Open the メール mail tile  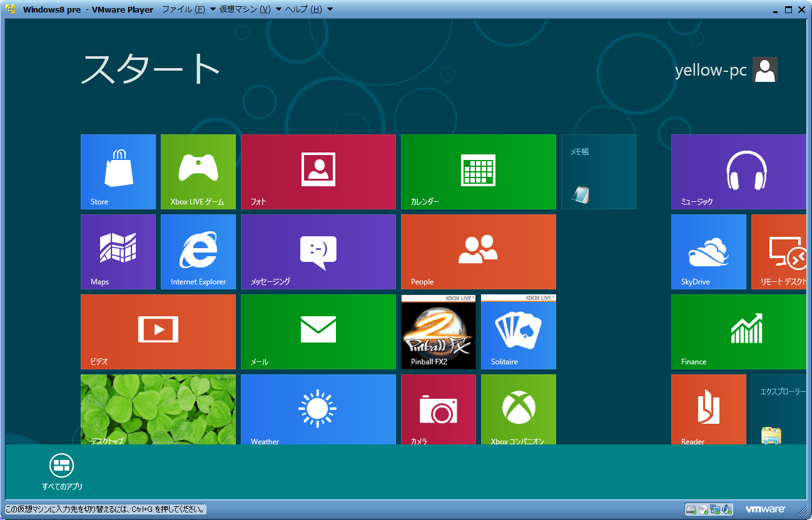coord(318,332)
